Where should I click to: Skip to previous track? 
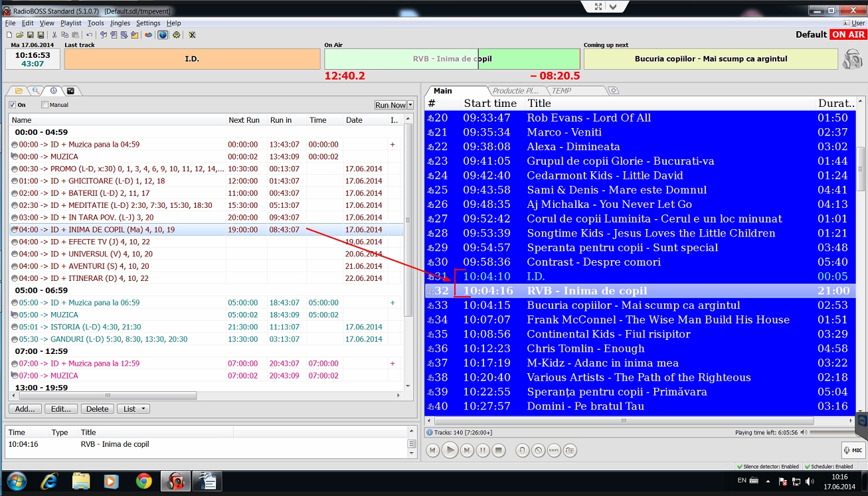coord(433,450)
